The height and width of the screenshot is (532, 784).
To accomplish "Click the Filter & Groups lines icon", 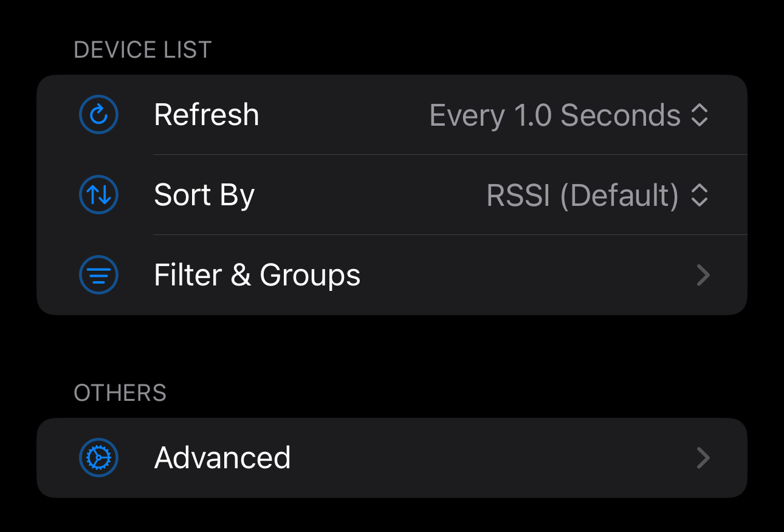I will pyautogui.click(x=98, y=275).
